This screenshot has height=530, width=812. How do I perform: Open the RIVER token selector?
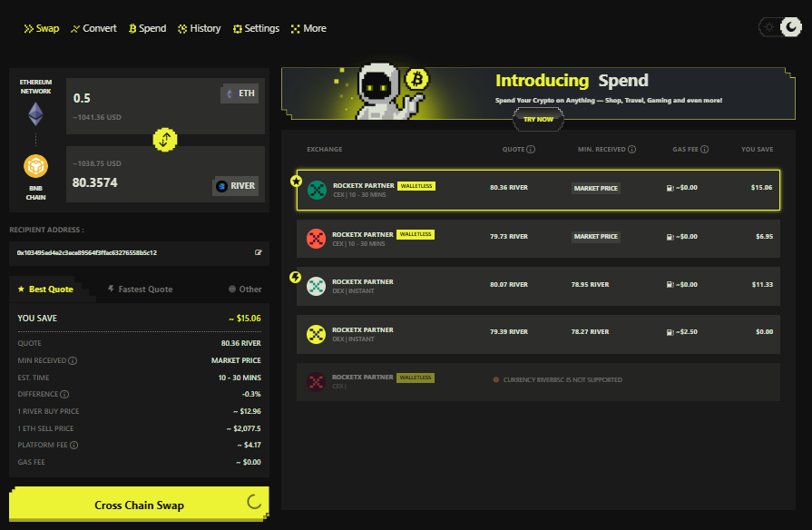[236, 185]
